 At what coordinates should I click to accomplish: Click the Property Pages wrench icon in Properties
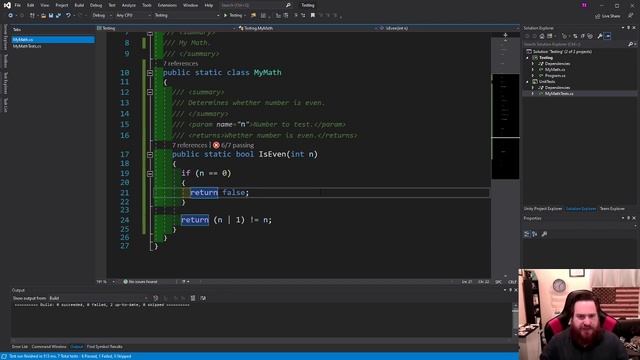(x=544, y=234)
